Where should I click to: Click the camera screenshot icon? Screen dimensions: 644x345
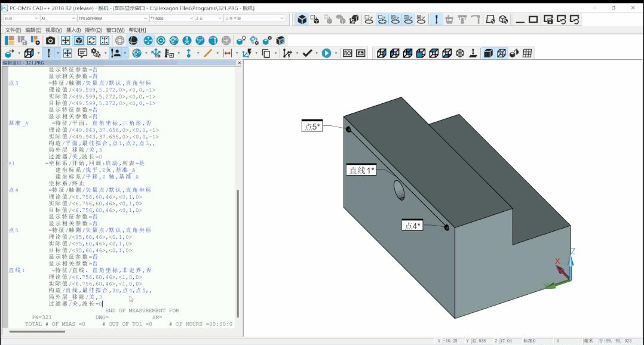pos(50,41)
